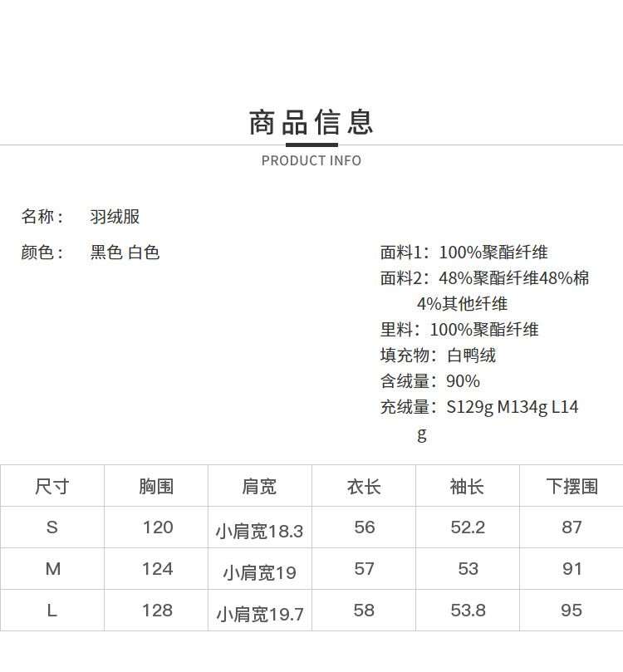Click the 尺寸 column header
Image resolution: width=623 pixels, height=672 pixels.
click(x=52, y=487)
